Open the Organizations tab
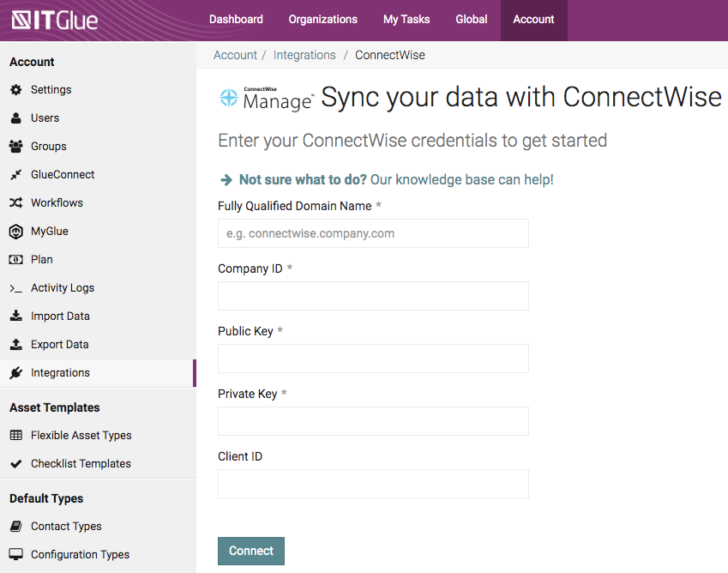 click(x=323, y=20)
